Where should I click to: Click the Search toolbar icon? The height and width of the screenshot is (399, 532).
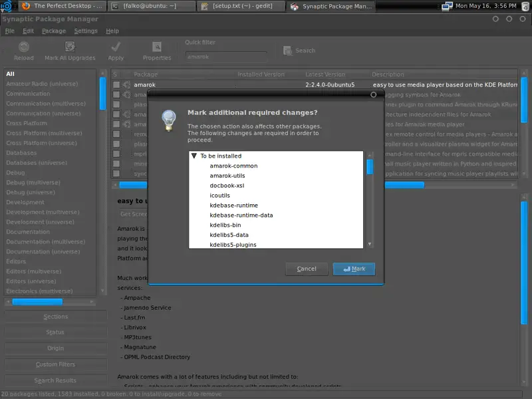(288, 51)
